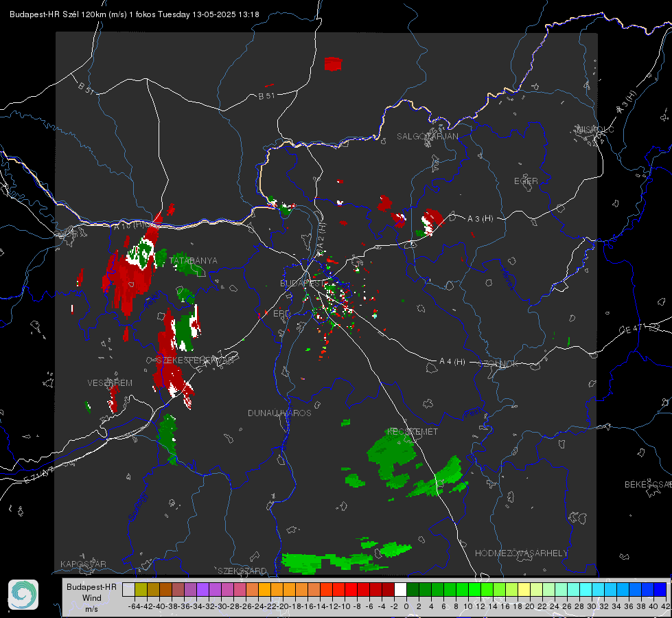Click the image title with date 13-05-2025 13:18
672x618 pixels.
click(134, 14)
